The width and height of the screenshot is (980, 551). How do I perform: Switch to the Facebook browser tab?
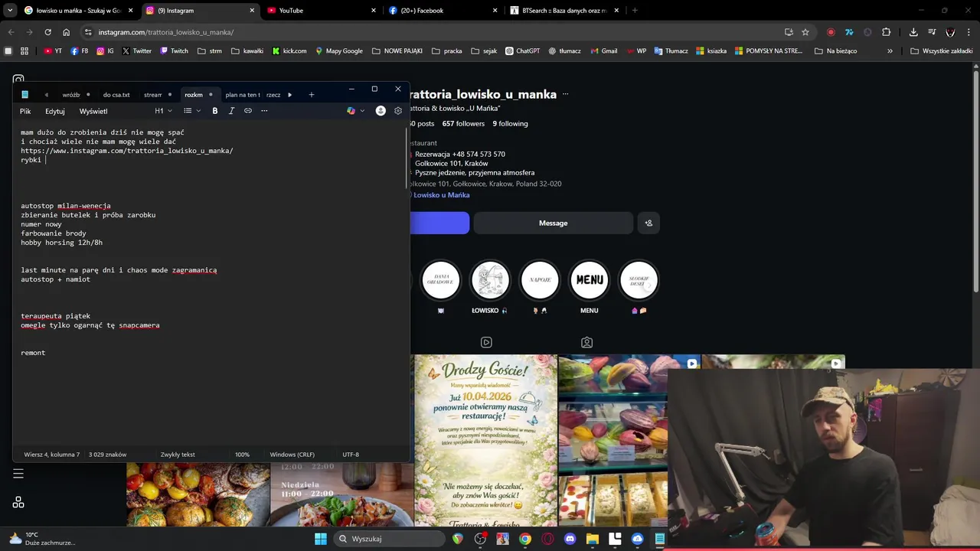point(442,11)
